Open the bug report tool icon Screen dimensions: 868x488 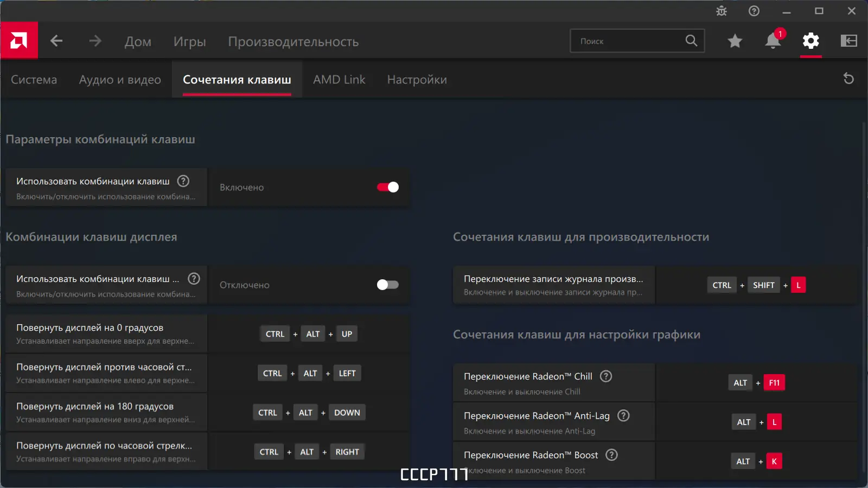[722, 11]
